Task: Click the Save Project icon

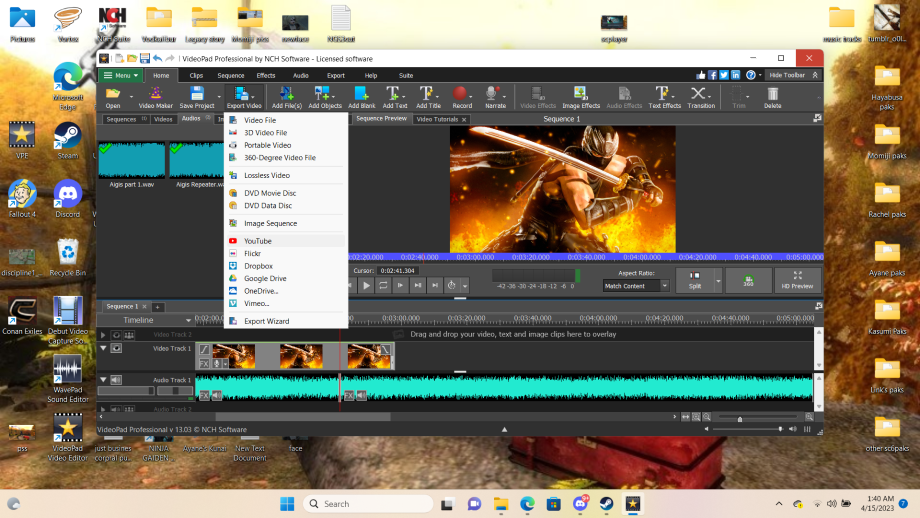Action: coord(197,97)
